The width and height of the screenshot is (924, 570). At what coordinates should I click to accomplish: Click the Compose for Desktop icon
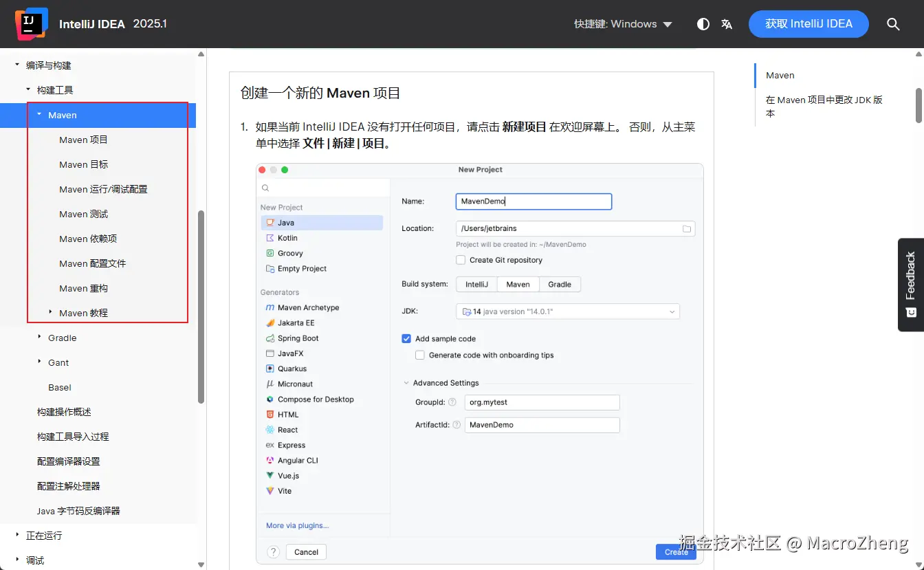click(x=270, y=399)
